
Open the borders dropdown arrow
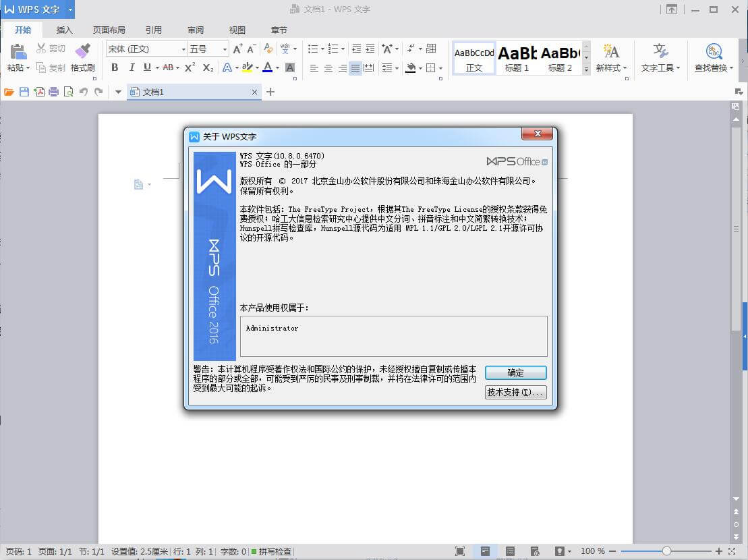[441, 67]
